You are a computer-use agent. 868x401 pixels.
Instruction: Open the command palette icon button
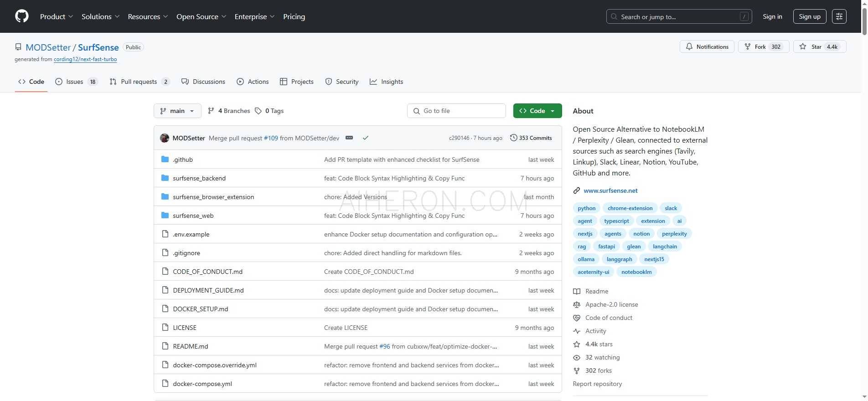click(839, 16)
